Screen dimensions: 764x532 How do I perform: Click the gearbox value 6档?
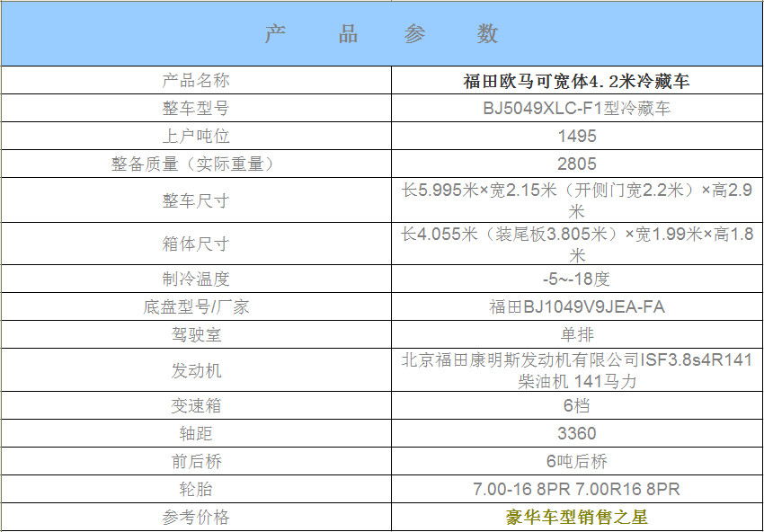[576, 406]
